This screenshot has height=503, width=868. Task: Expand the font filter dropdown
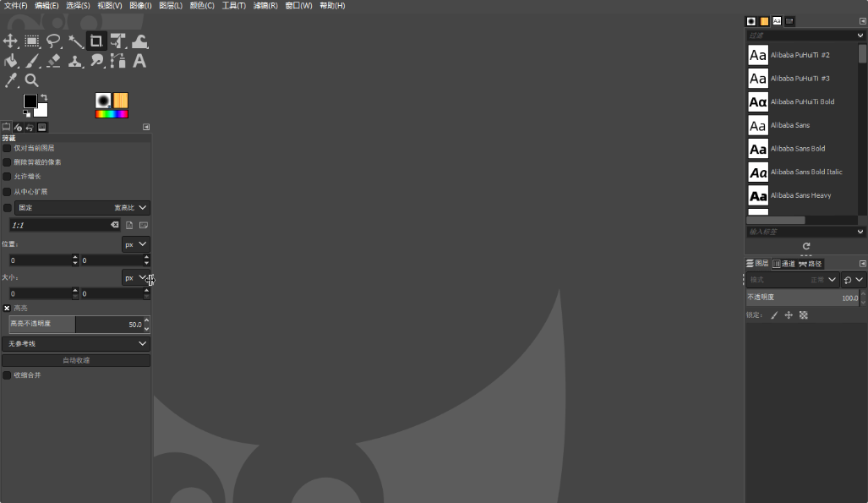click(x=860, y=36)
